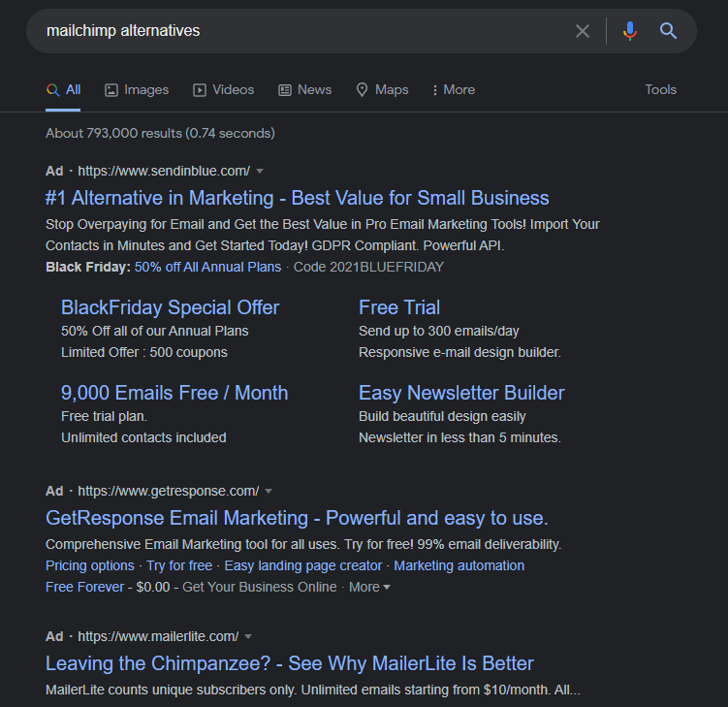The image size is (728, 707).
Task: Switch to the Videos tab
Action: coord(223,89)
